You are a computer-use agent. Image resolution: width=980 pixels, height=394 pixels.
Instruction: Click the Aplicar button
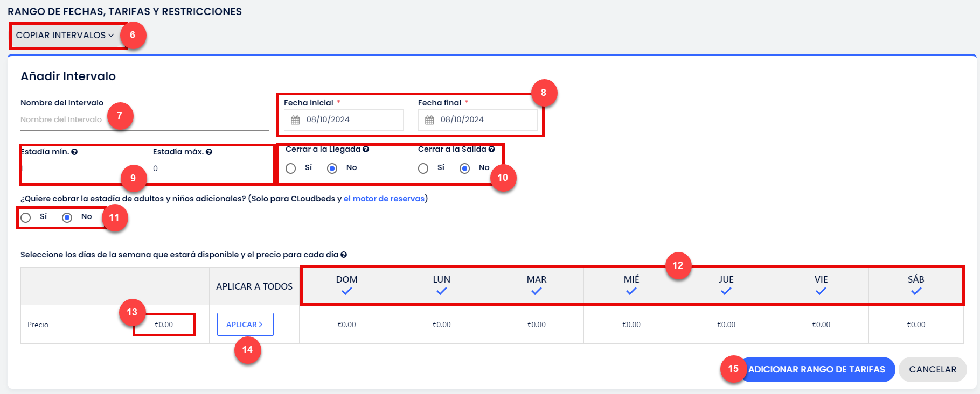point(245,325)
